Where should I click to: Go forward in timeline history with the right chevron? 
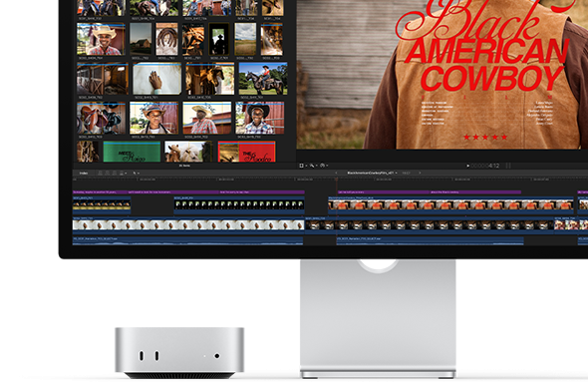[x=420, y=173]
